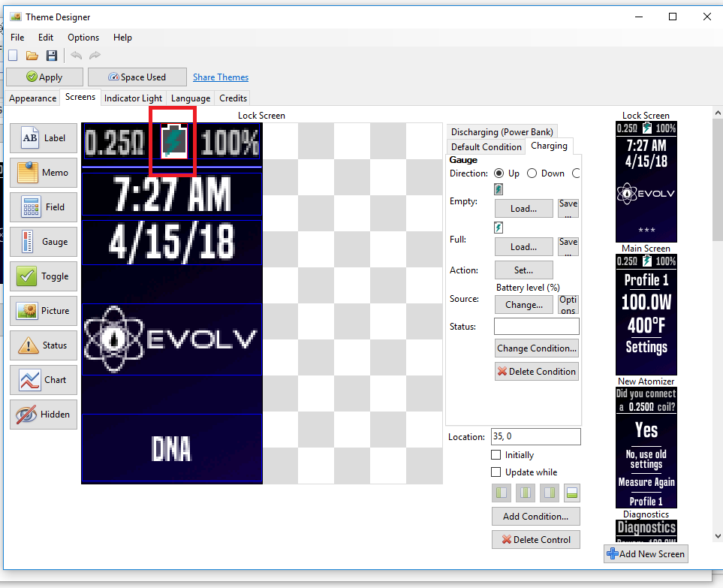Open a theme with the folder icon
Image resolution: width=723 pixels, height=588 pixels.
(32, 56)
